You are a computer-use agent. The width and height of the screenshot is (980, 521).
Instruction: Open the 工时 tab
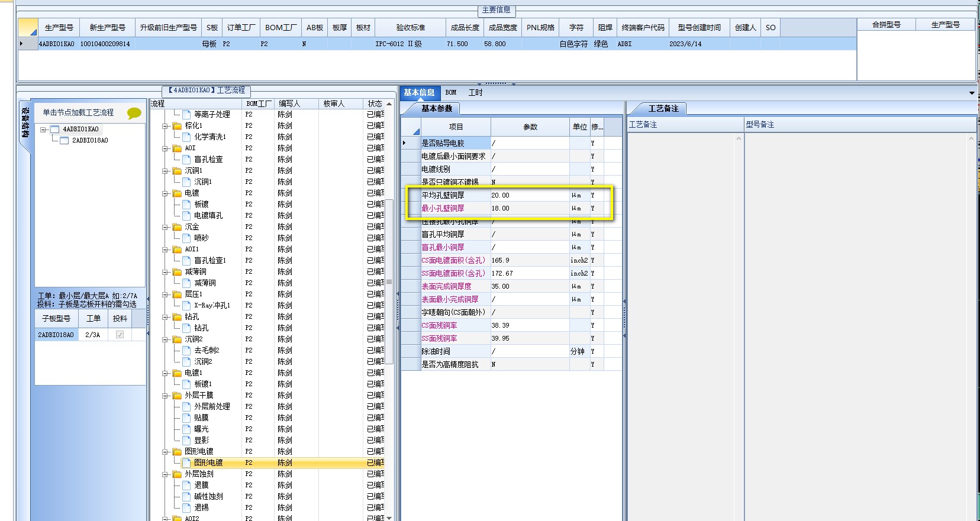[476, 93]
